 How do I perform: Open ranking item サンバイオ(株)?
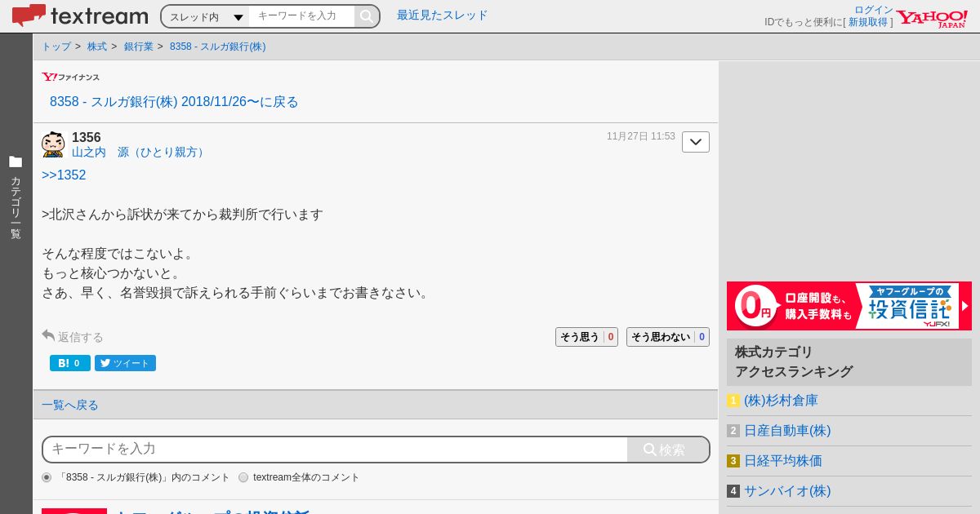(x=787, y=491)
